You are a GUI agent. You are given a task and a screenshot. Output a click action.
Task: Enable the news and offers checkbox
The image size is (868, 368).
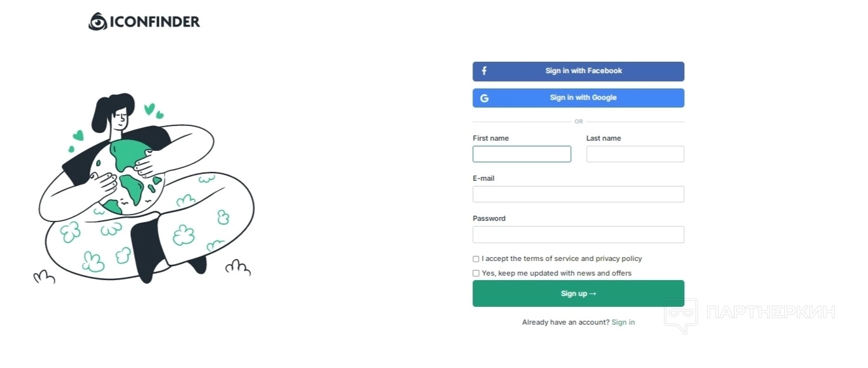click(476, 274)
